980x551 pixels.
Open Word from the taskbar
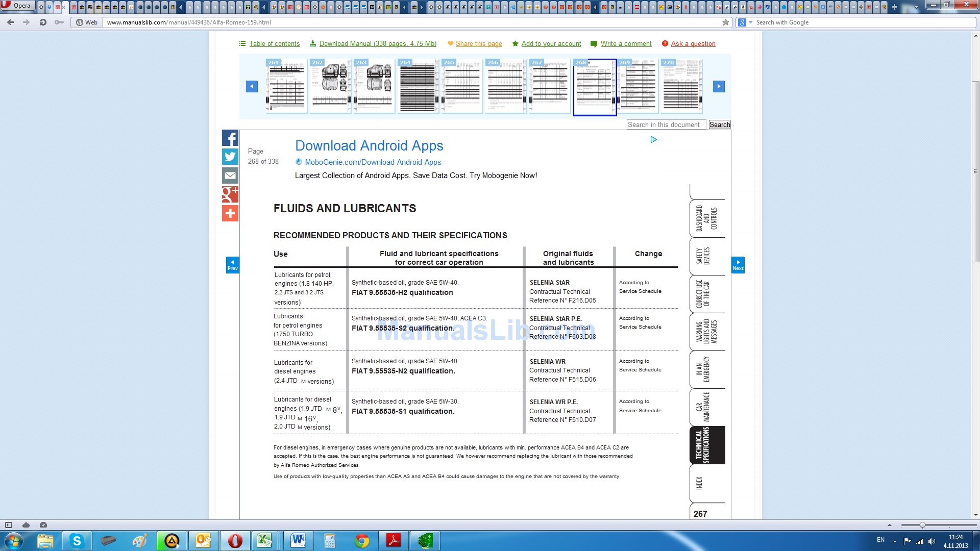pos(298,541)
